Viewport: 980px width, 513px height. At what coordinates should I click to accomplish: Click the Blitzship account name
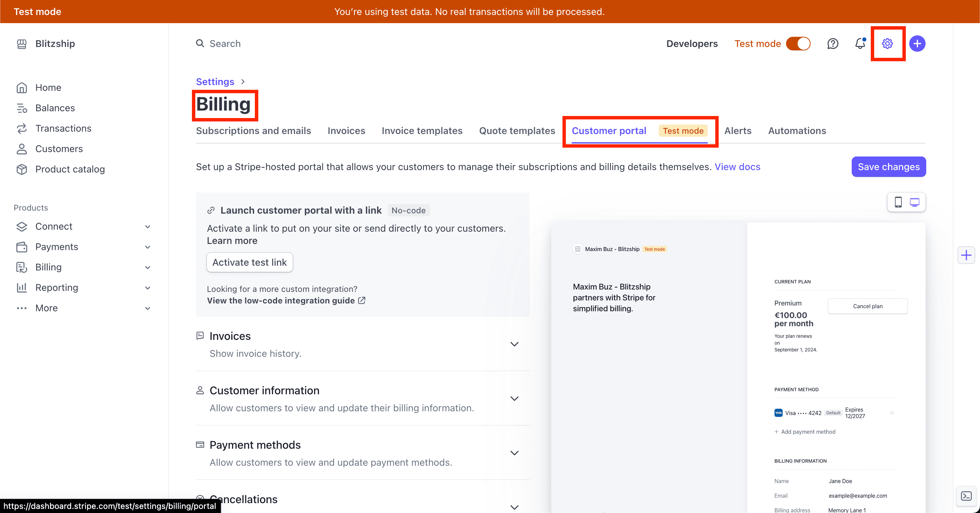(x=55, y=43)
